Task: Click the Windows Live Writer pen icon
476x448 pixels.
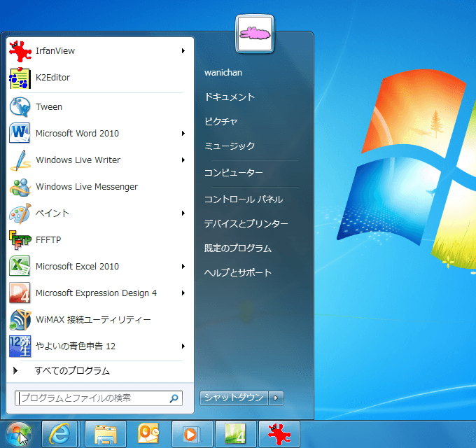Action: [20, 160]
